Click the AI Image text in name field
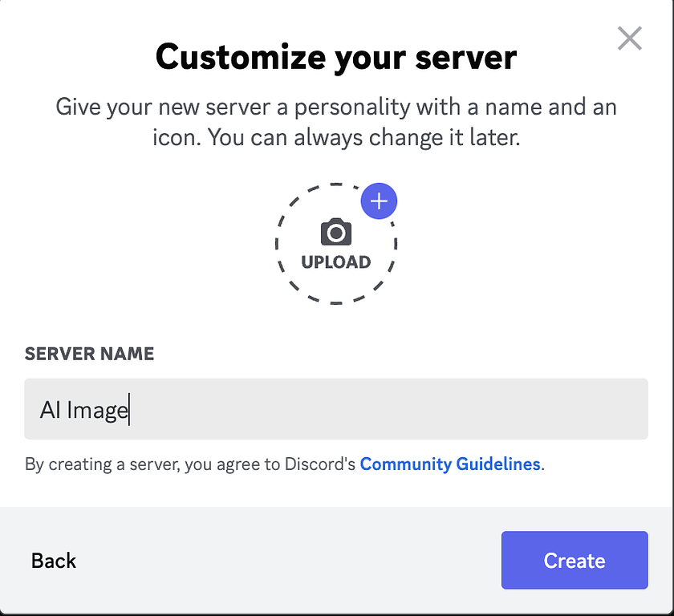674x616 pixels. point(84,410)
